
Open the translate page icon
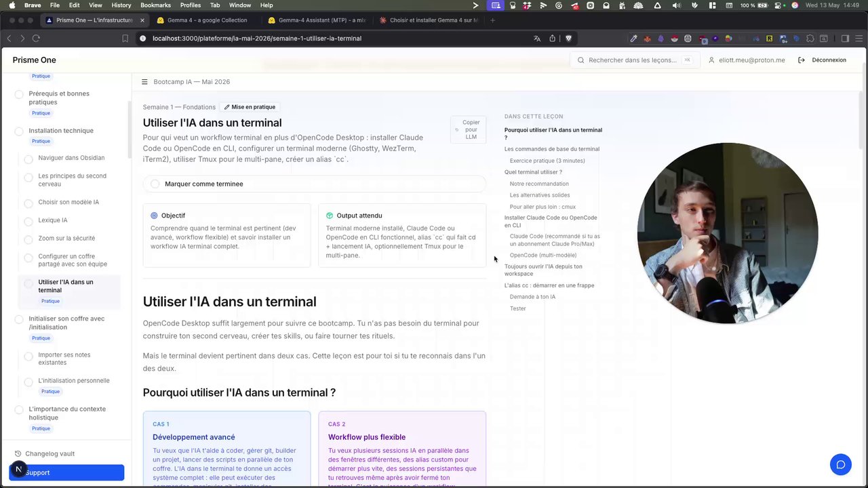(x=537, y=39)
